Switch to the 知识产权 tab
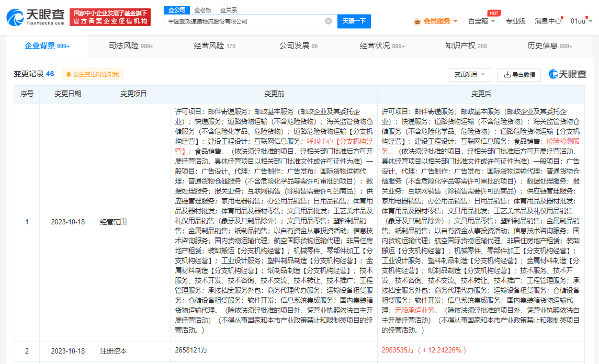Image resolution: width=599 pixels, height=364 pixels. click(x=466, y=46)
